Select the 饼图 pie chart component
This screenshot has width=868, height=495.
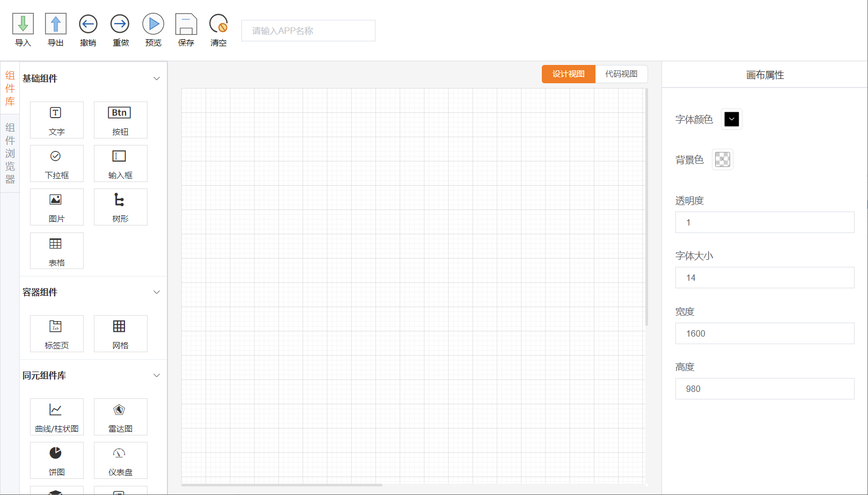pyautogui.click(x=57, y=461)
